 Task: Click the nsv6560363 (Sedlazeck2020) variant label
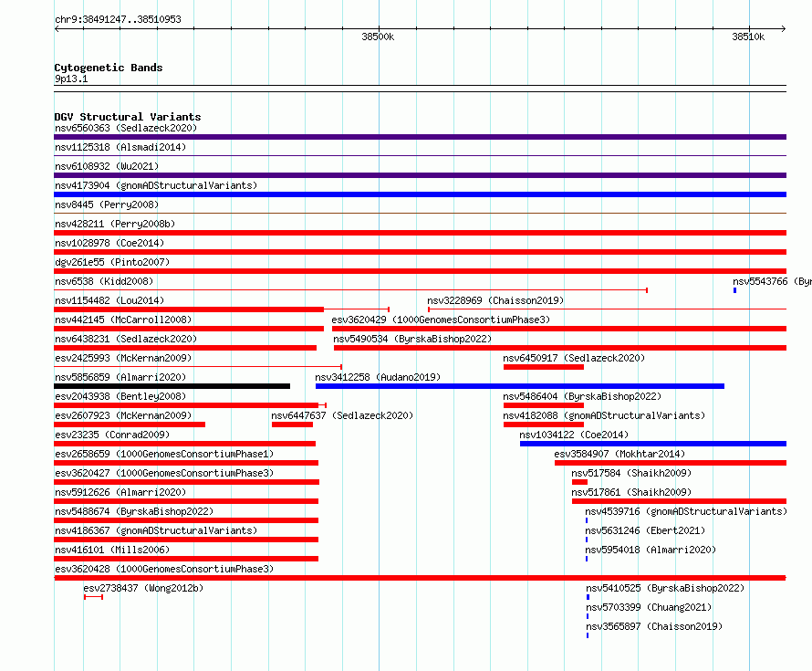tap(126, 128)
